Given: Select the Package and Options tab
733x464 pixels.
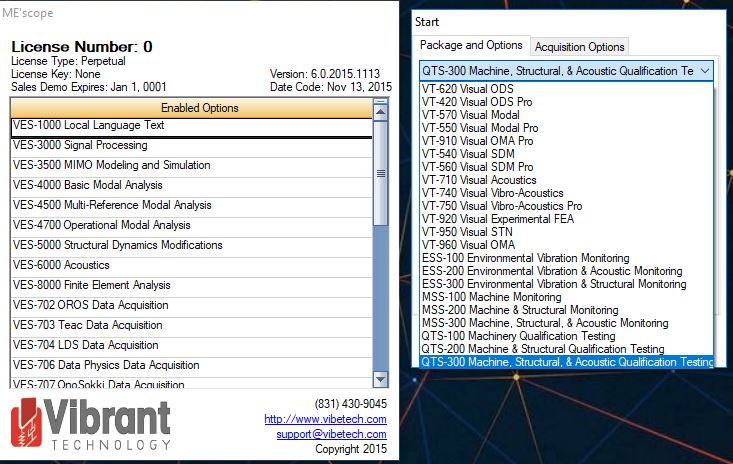Looking at the screenshot, I should pyautogui.click(x=471, y=46).
